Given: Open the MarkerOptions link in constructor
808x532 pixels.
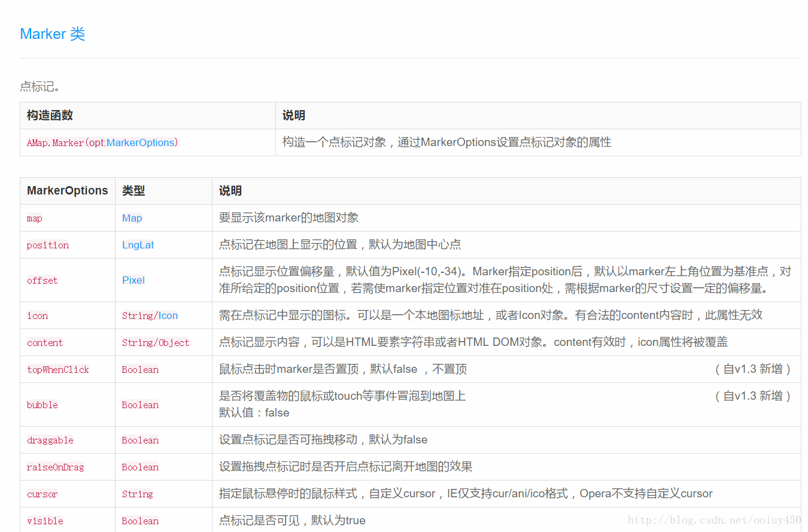Looking at the screenshot, I should (x=141, y=143).
